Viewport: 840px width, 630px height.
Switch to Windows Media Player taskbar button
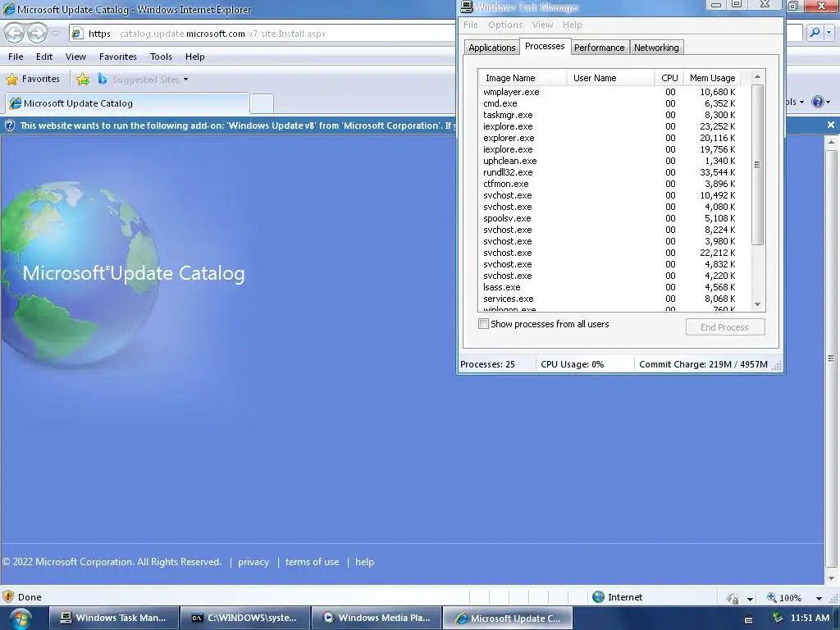[377, 618]
